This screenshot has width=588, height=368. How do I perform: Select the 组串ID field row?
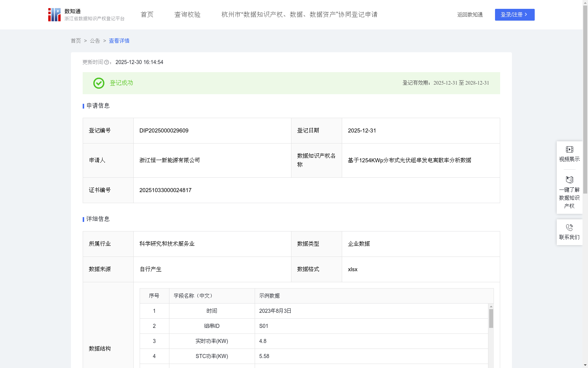(314, 326)
